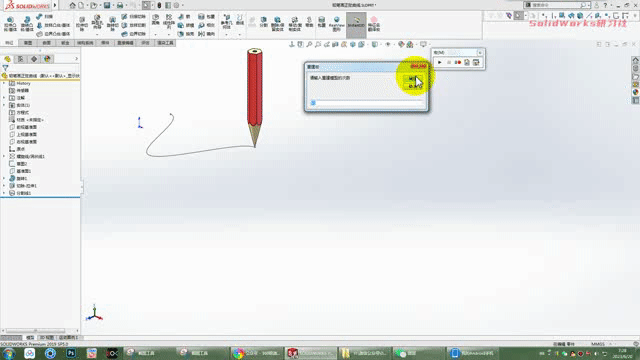Choose the Boundary Boss/Base tool
This screenshot has width=640, height=360.
coord(53,34)
